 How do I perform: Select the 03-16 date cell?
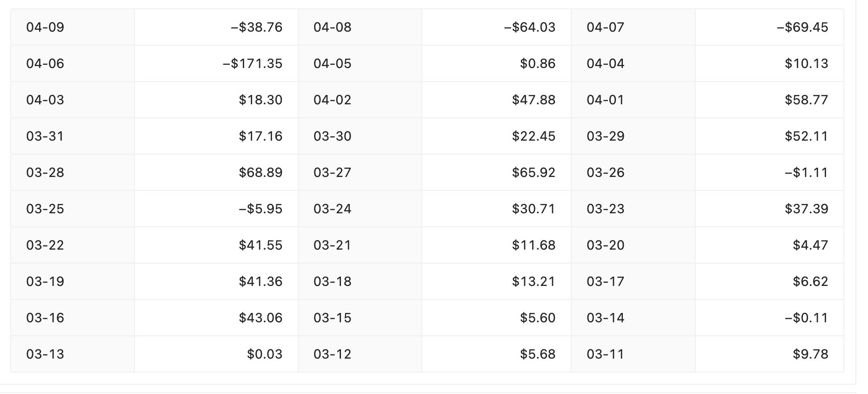click(x=73, y=318)
